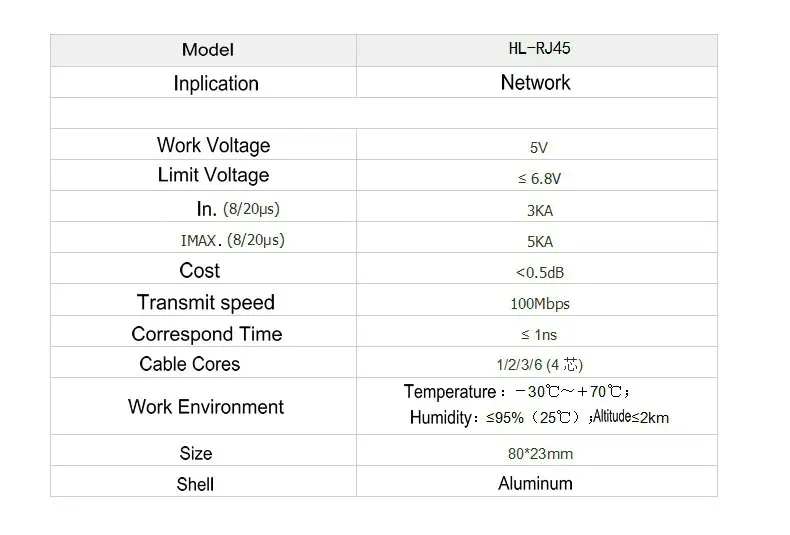The height and width of the screenshot is (535, 790).
Task: Click the Correspond Time label
Action: (x=207, y=333)
